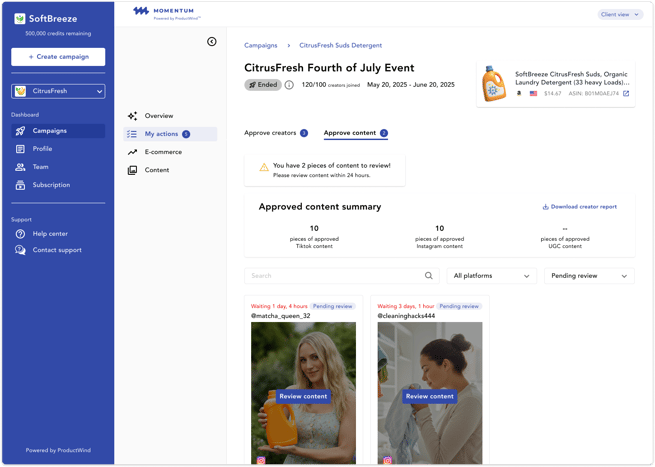655x467 pixels.
Task: Click the Pending review badge on @cleaninghacks444
Action: point(459,306)
